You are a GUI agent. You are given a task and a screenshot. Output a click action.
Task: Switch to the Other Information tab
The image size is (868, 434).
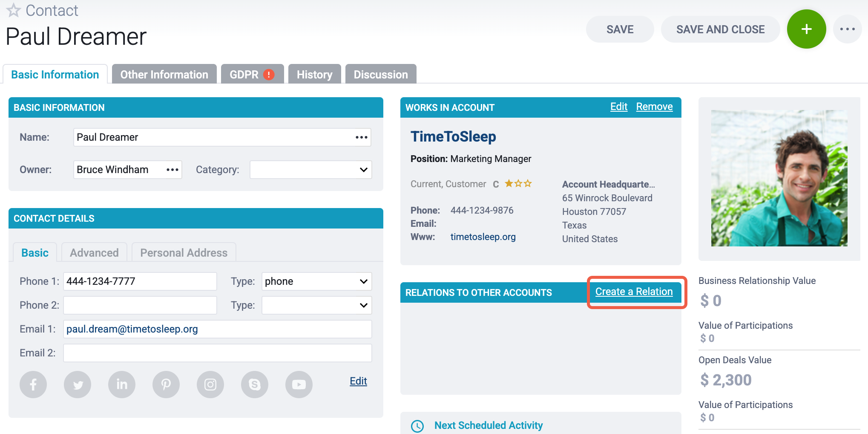coord(164,74)
